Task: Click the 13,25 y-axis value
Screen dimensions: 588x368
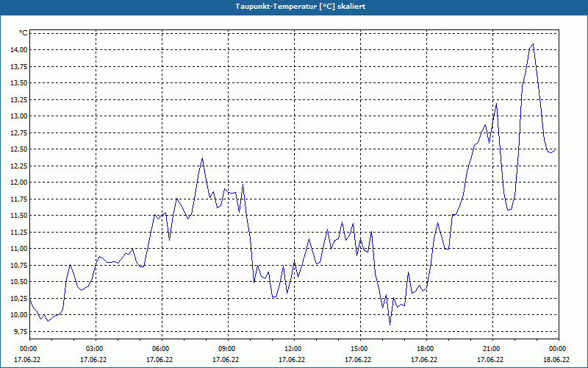Action: tap(19, 99)
